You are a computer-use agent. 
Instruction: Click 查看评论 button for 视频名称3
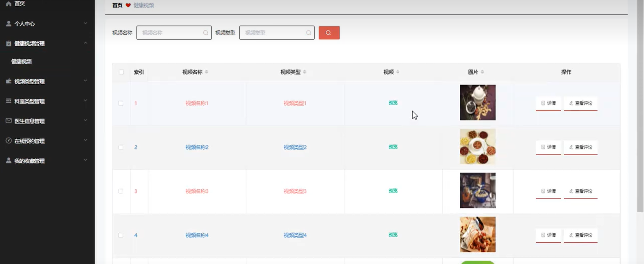580,191
